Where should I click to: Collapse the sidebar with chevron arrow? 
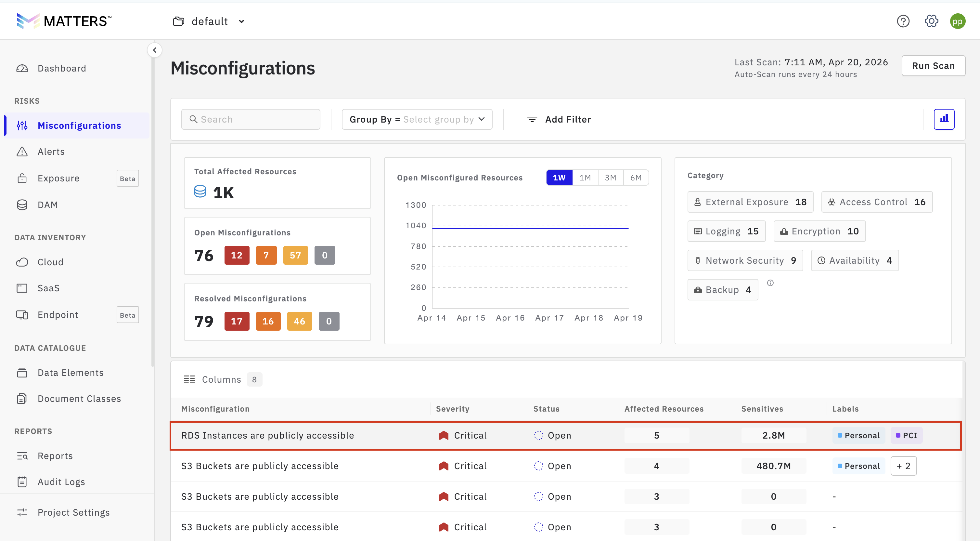154,50
